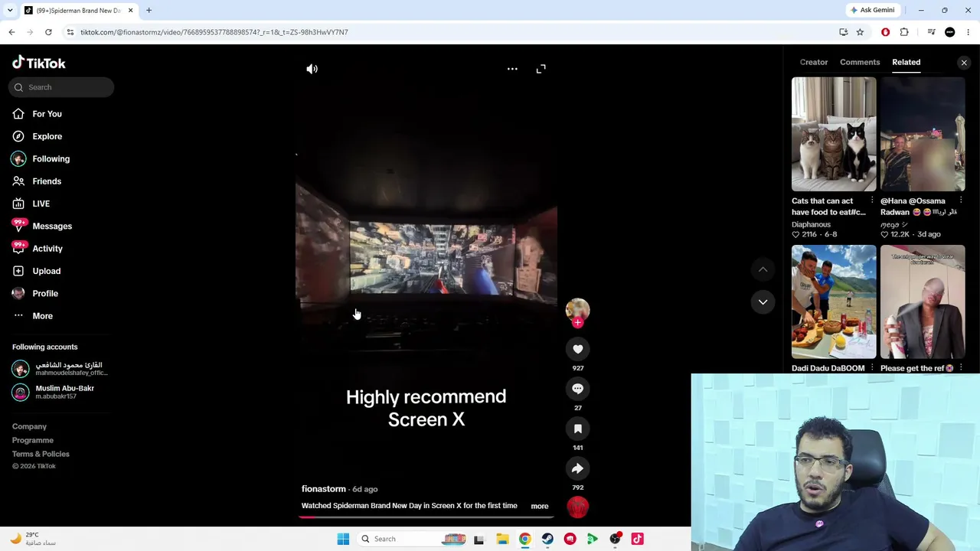Switch to the Creator tab
The width and height of the screenshot is (980, 551).
pos(814,62)
